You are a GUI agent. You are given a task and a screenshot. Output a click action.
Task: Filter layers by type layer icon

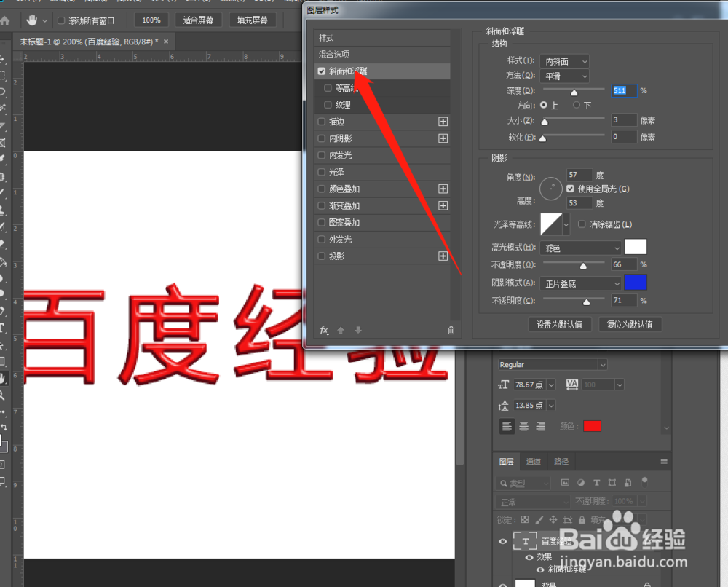(x=597, y=483)
